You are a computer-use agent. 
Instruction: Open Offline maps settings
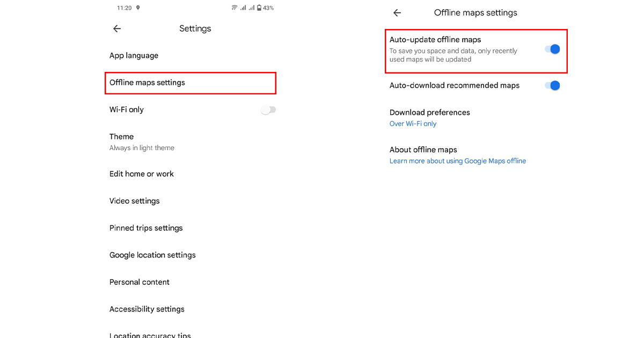click(148, 83)
